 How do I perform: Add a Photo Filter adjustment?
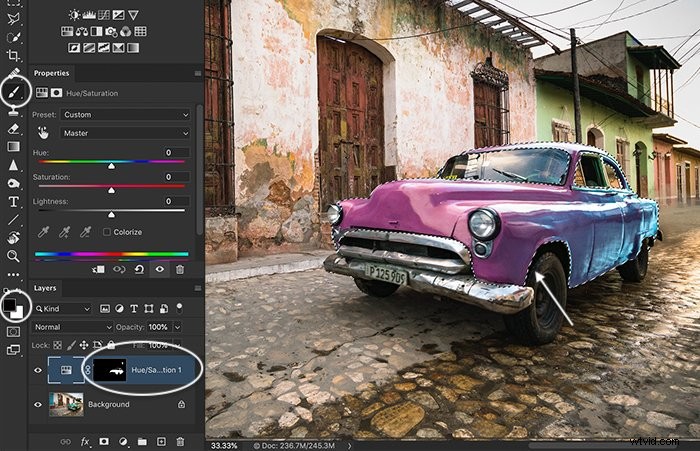coord(111,31)
